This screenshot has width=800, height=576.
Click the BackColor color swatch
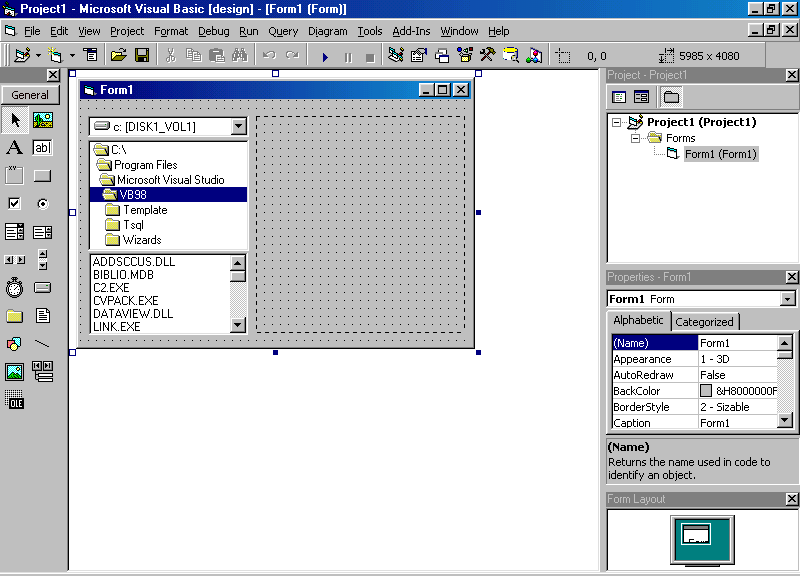(x=706, y=391)
